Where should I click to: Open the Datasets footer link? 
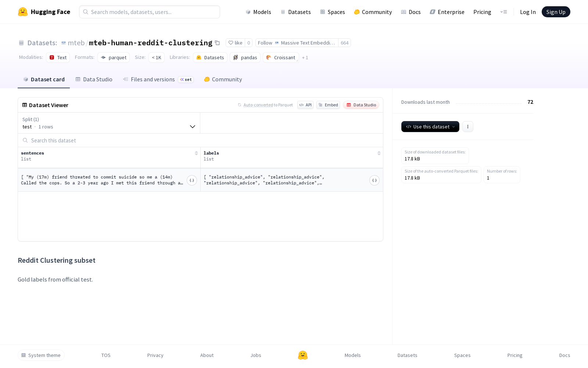(408, 355)
